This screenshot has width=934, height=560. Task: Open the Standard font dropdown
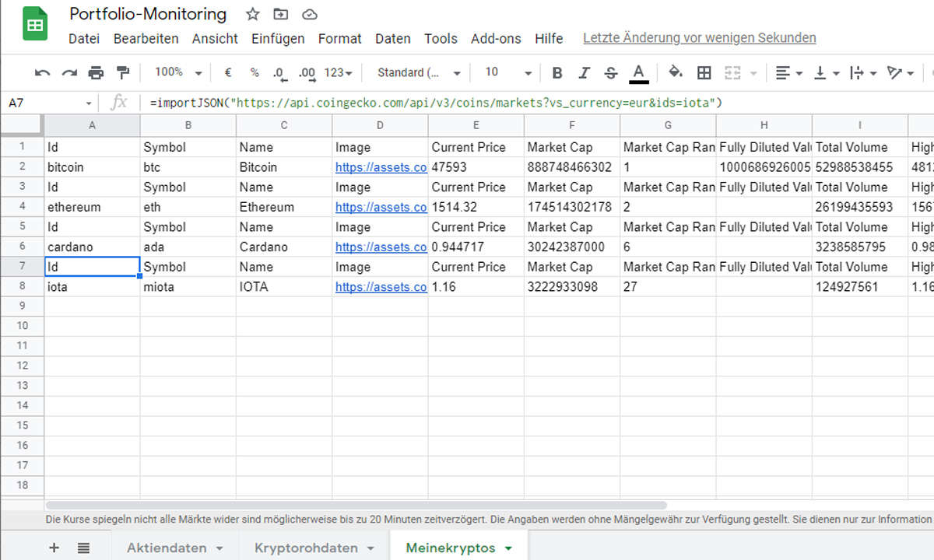pyautogui.click(x=419, y=72)
